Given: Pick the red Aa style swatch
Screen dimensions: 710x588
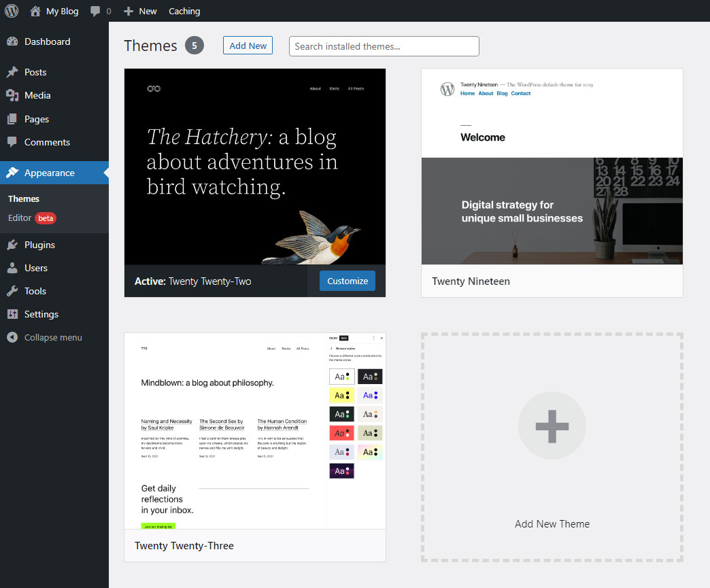Looking at the screenshot, I should 341,433.
